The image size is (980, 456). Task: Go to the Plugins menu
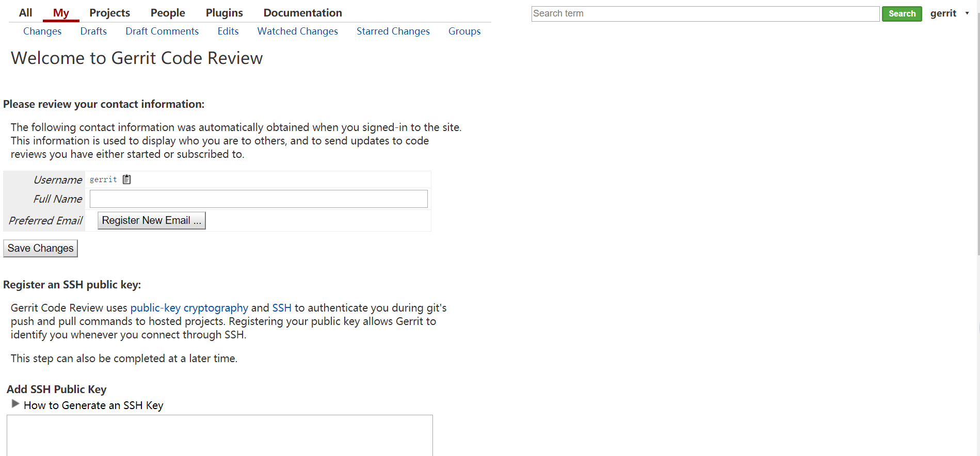[224, 13]
